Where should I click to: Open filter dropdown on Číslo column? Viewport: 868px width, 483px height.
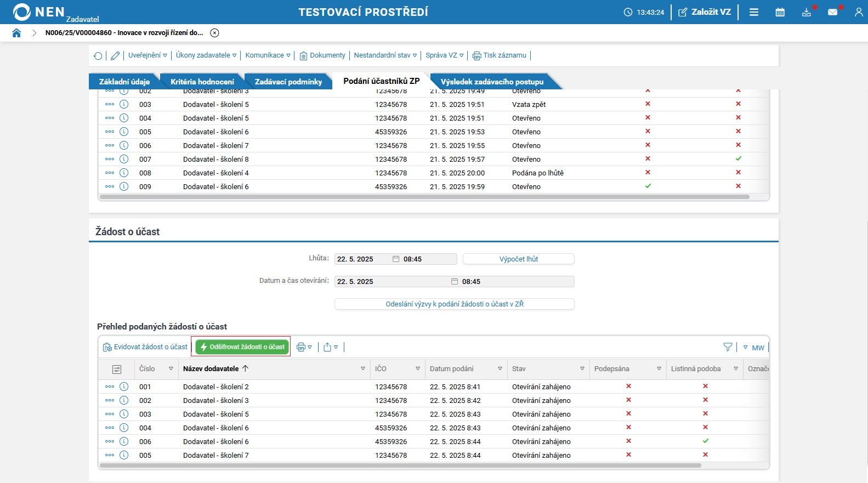tap(171, 369)
